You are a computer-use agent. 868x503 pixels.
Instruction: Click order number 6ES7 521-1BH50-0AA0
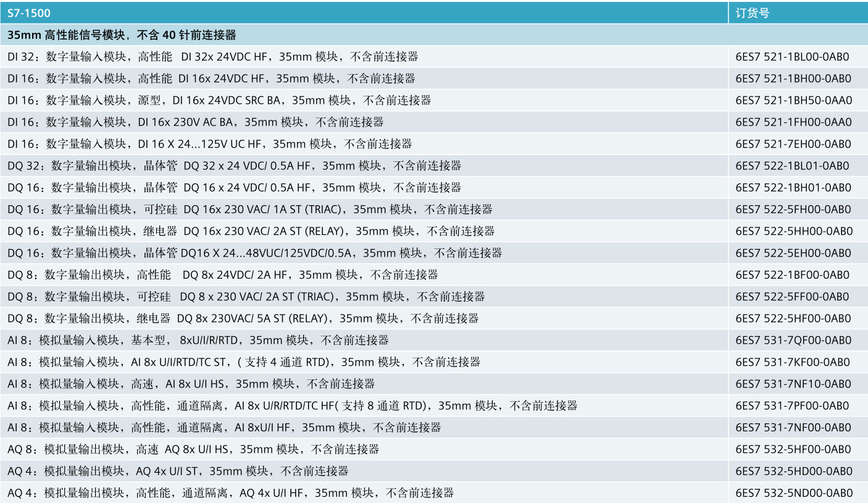793,100
